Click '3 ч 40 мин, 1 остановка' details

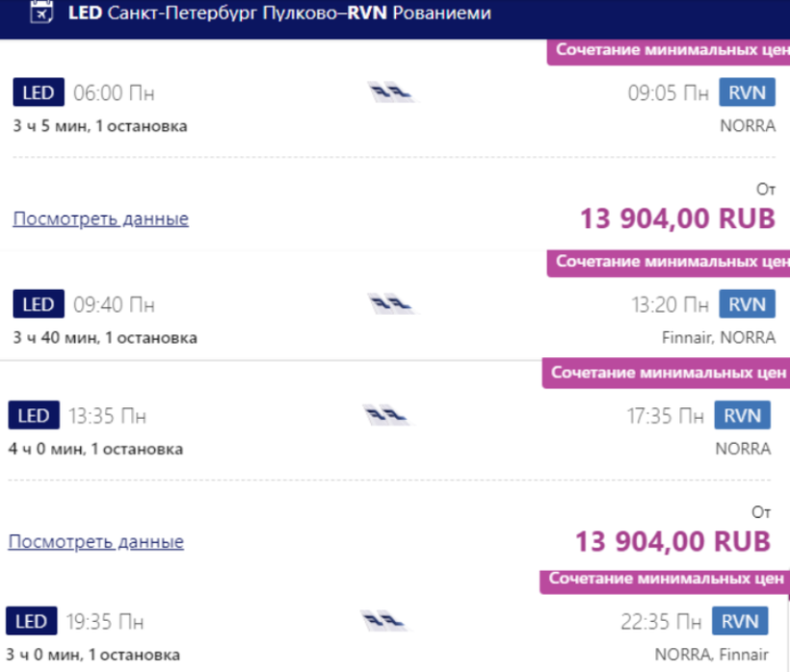point(105,338)
